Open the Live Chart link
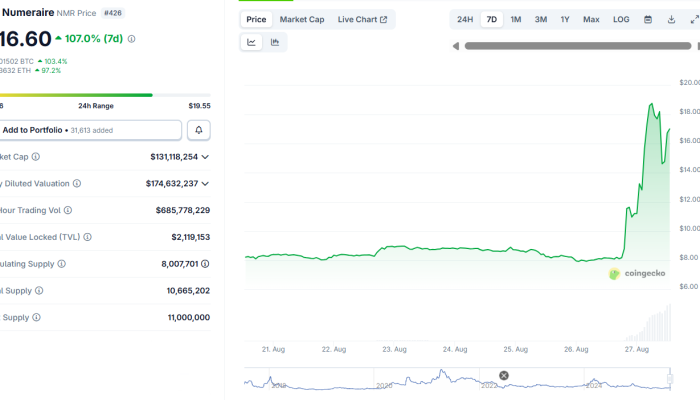This screenshot has width=700, height=400. click(x=362, y=19)
